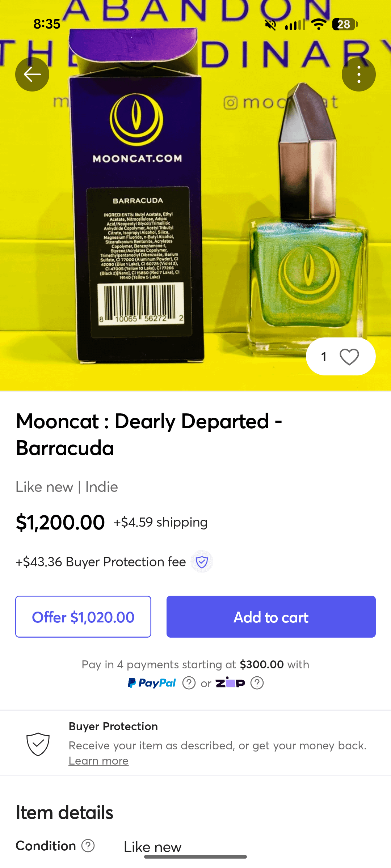This screenshot has height=868, width=391.
Task: Tap the PayPal logo
Action: click(152, 683)
